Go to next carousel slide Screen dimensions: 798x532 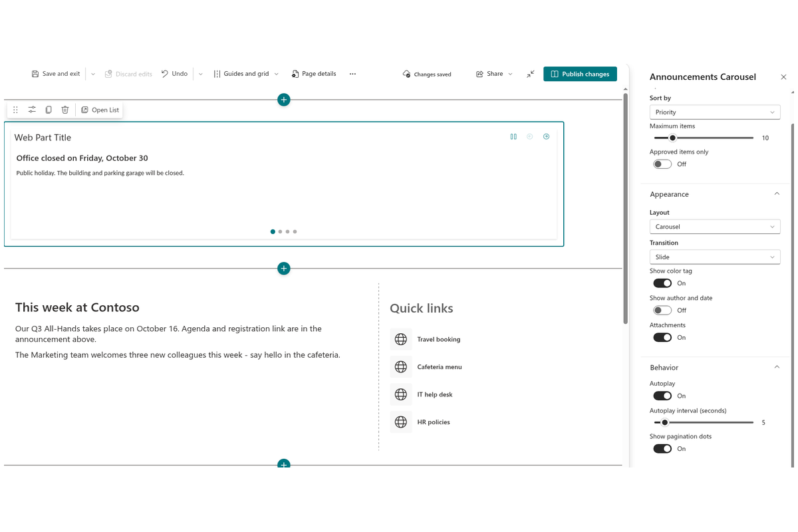pos(546,136)
